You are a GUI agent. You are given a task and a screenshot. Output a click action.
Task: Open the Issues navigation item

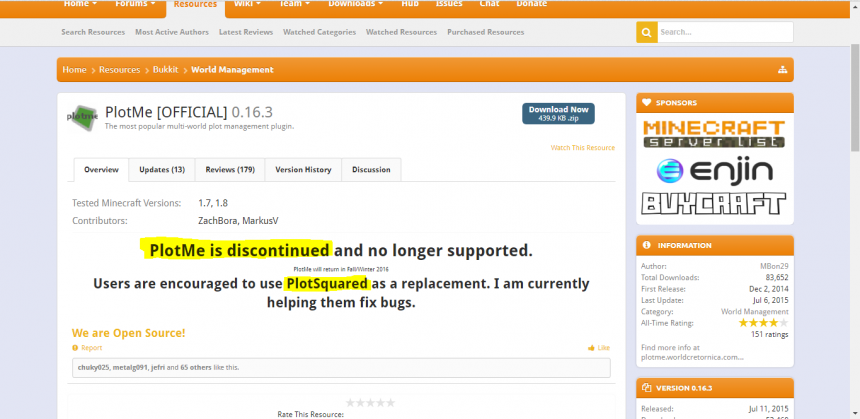pyautogui.click(x=449, y=4)
